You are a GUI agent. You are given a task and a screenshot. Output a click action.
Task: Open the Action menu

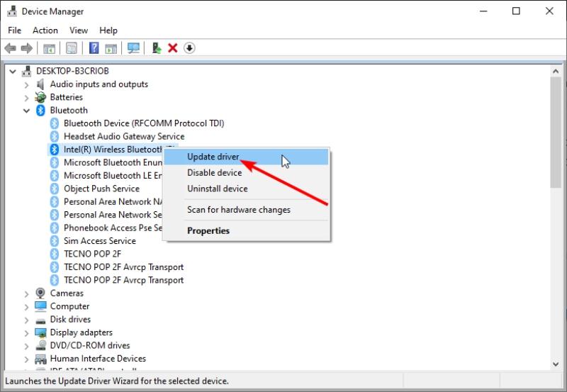coord(45,30)
